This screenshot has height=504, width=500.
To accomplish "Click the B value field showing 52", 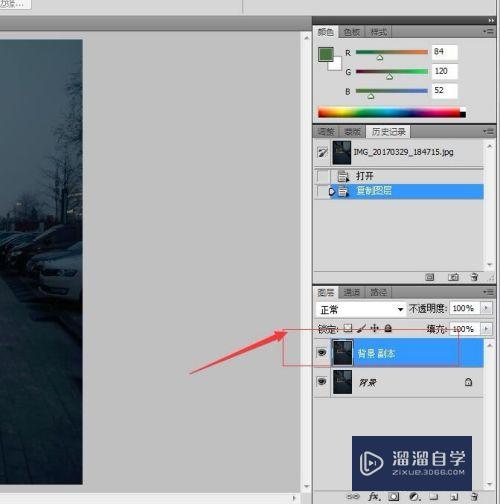I will pos(445,91).
